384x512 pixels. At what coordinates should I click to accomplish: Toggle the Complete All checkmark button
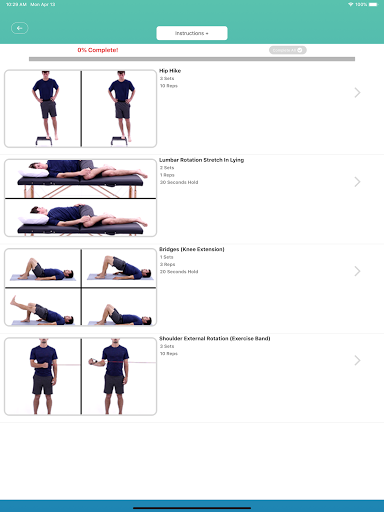[x=288, y=50]
